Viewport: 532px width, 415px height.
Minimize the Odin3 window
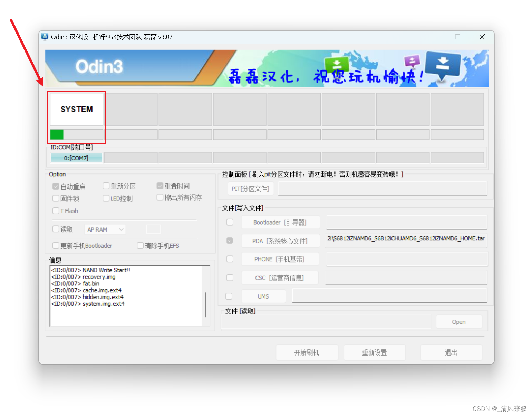click(x=434, y=37)
